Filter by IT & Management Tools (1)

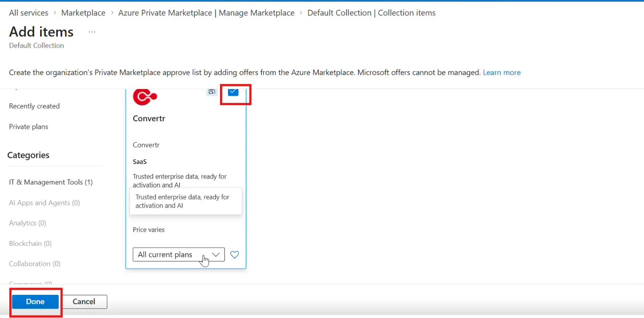[x=51, y=182]
